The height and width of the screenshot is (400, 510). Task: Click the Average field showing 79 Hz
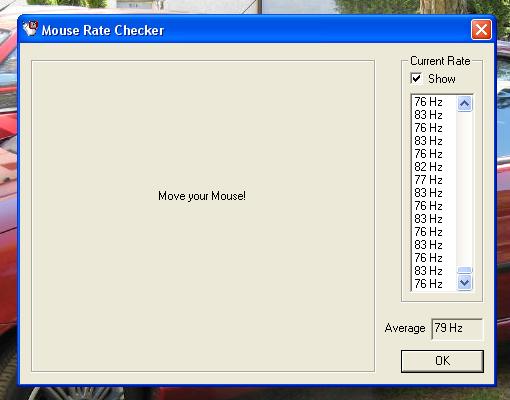[457, 329]
